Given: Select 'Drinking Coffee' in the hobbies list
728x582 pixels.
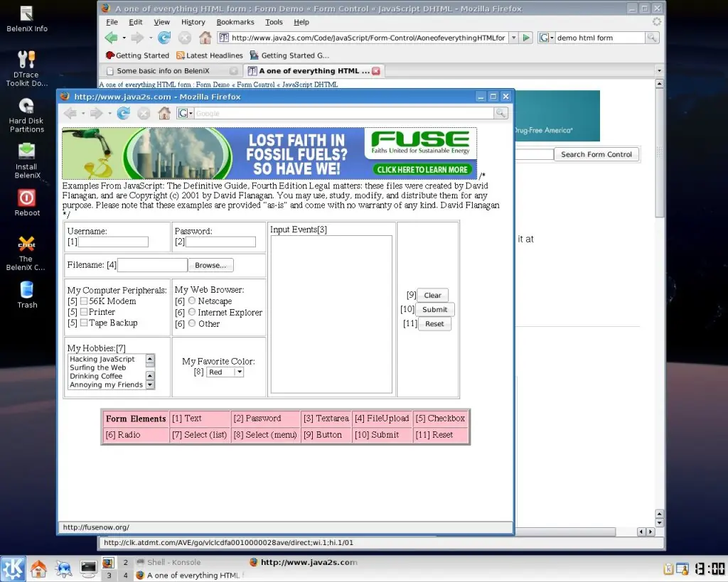Looking at the screenshot, I should 96,376.
